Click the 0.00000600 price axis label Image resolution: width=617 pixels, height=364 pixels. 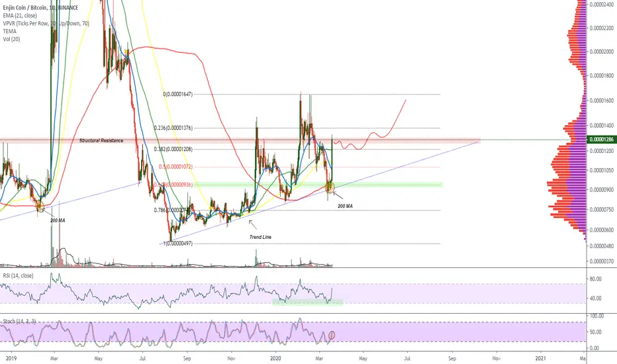[x=602, y=230]
